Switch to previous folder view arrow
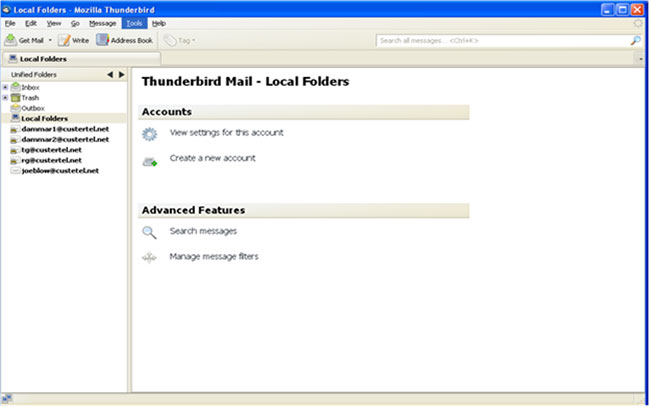This screenshot has width=650, height=407. 110,75
